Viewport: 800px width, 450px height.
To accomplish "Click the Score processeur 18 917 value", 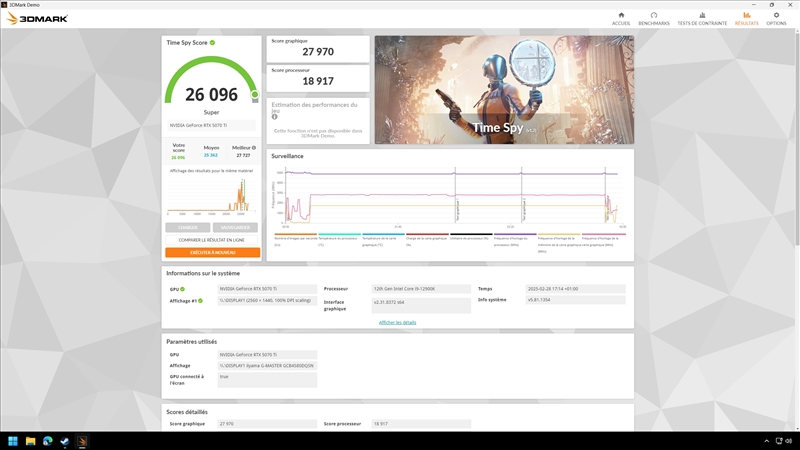I will (x=318, y=81).
